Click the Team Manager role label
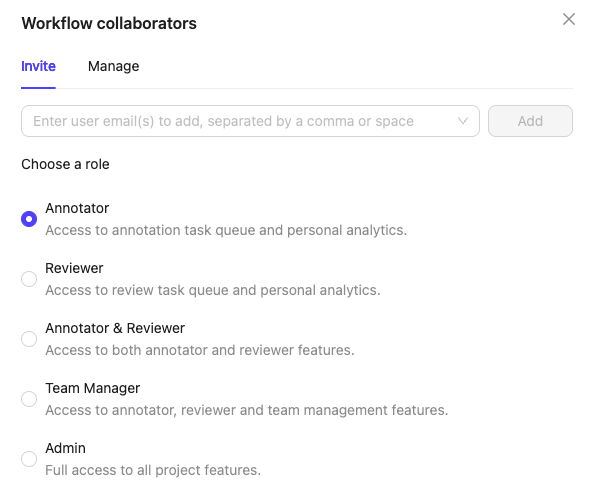The image size is (589, 495). (92, 388)
